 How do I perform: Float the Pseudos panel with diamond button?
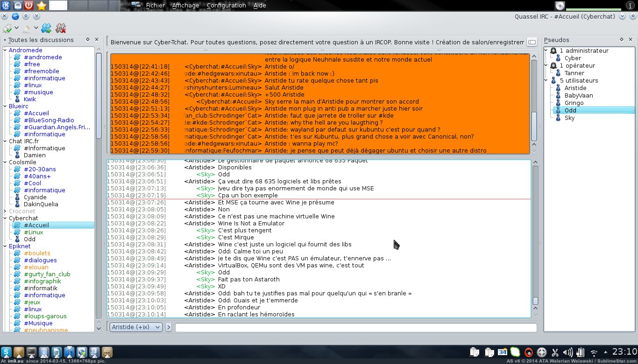[x=622, y=40]
